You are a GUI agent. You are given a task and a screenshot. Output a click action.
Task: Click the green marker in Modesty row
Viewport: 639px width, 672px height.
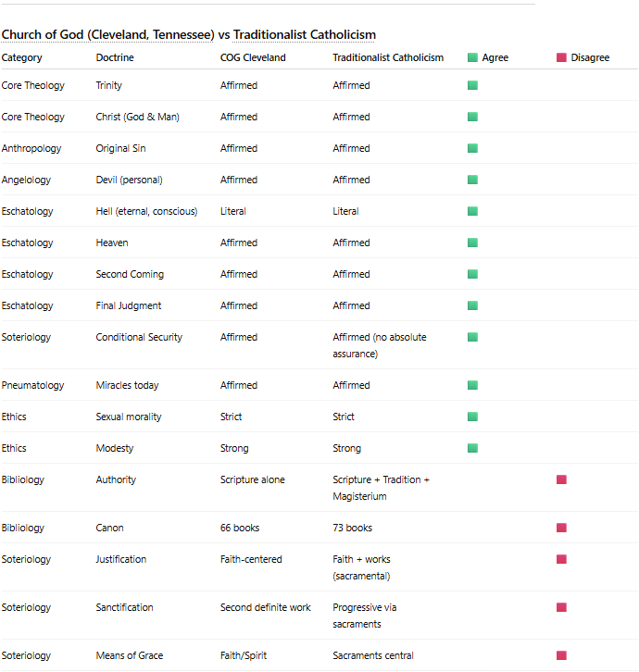472,448
